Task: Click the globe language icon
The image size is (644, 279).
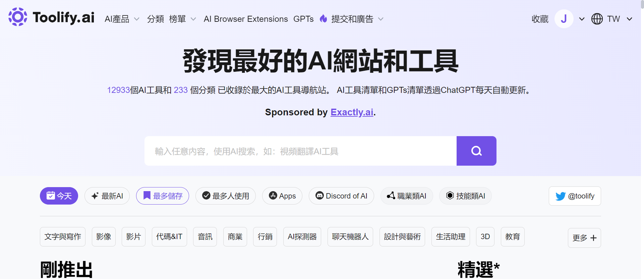Action: [x=597, y=19]
